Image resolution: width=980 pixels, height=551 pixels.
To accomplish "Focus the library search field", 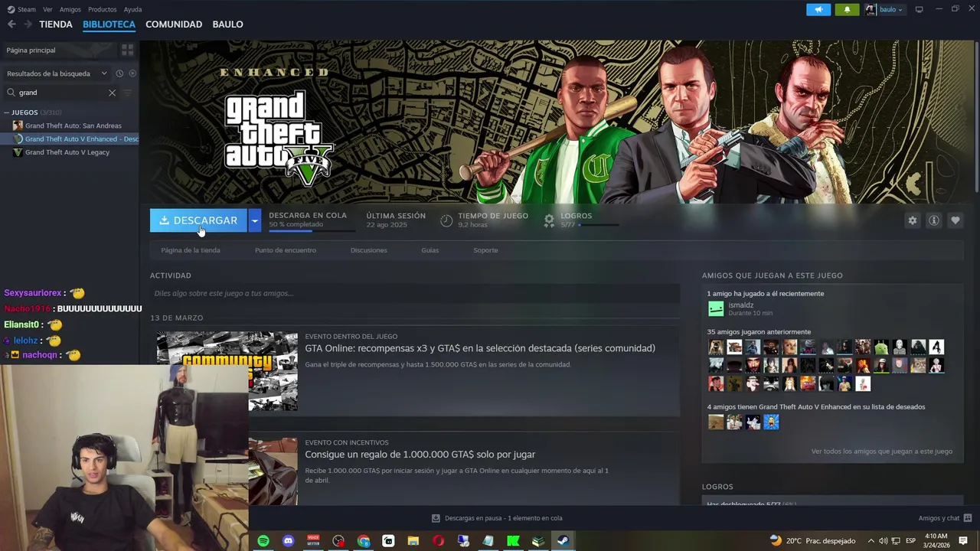I will pos(61,93).
